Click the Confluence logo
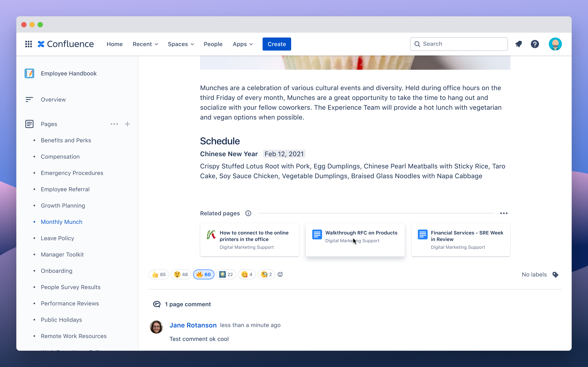588x367 pixels. pyautogui.click(x=66, y=44)
